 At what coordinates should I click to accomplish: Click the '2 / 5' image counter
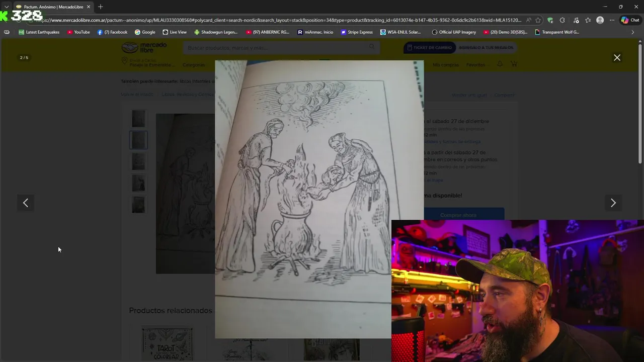click(x=24, y=58)
